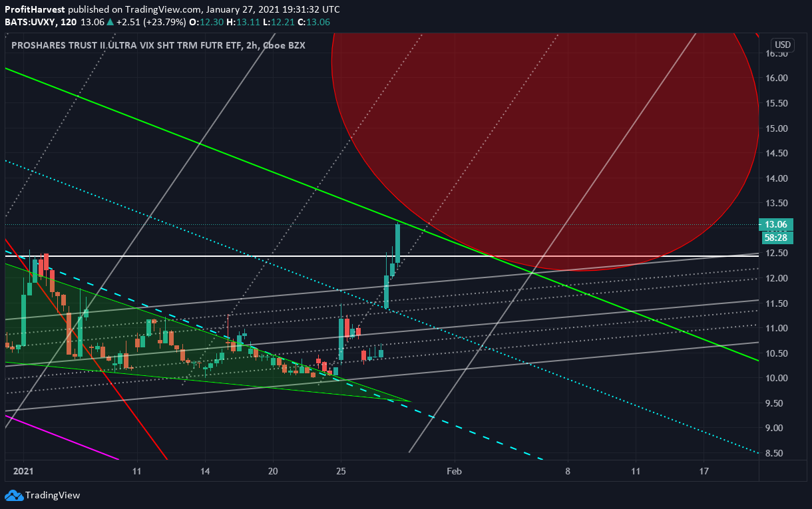The height and width of the screenshot is (509, 812).
Task: Open the ProfitHarvest author name
Action: [35, 10]
